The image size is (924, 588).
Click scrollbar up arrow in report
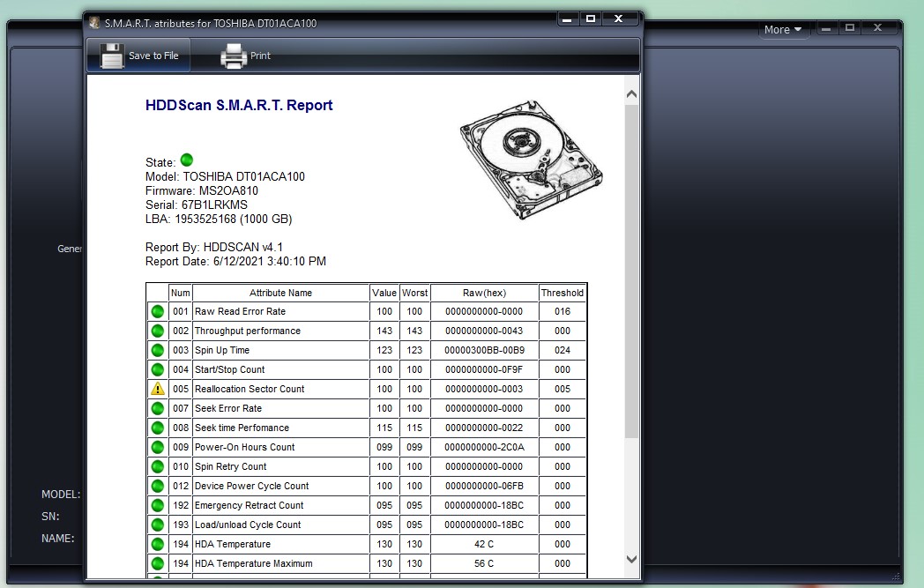tap(631, 94)
